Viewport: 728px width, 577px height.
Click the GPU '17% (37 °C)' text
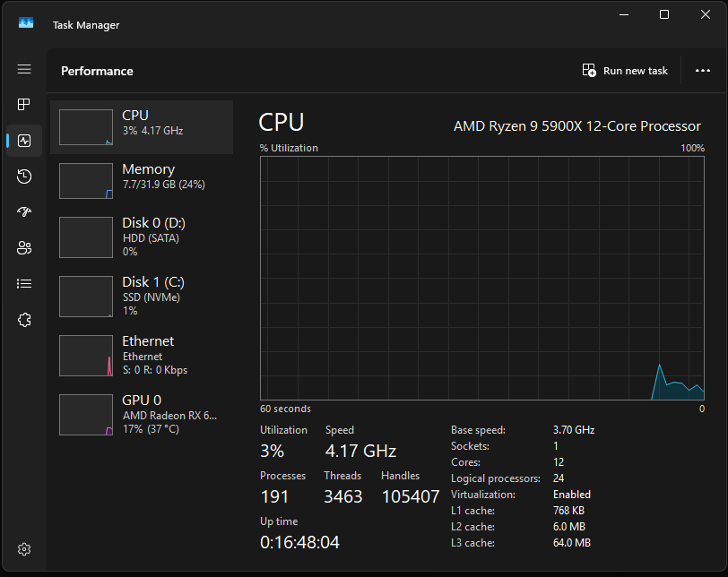(151, 429)
